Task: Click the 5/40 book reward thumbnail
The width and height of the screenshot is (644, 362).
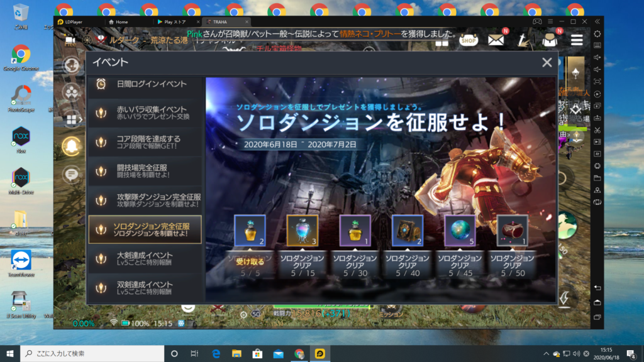Action: pos(408,230)
